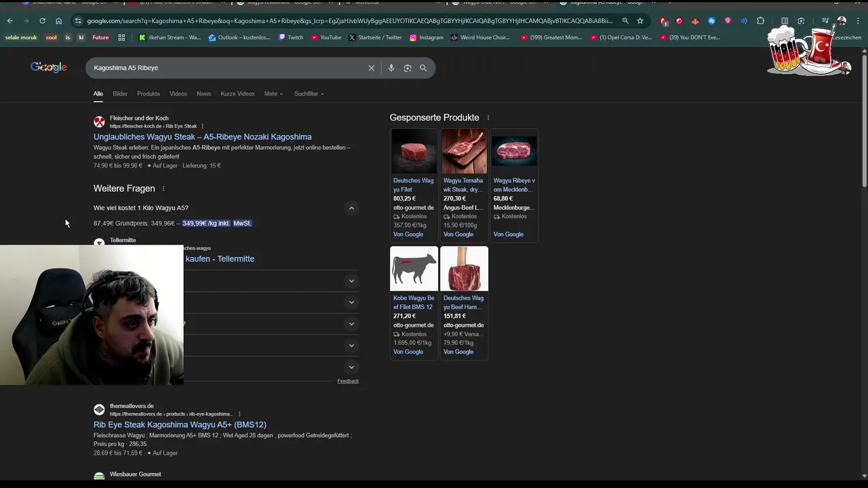
Task: Open more options beside Weitere Fragen
Action: point(163,188)
